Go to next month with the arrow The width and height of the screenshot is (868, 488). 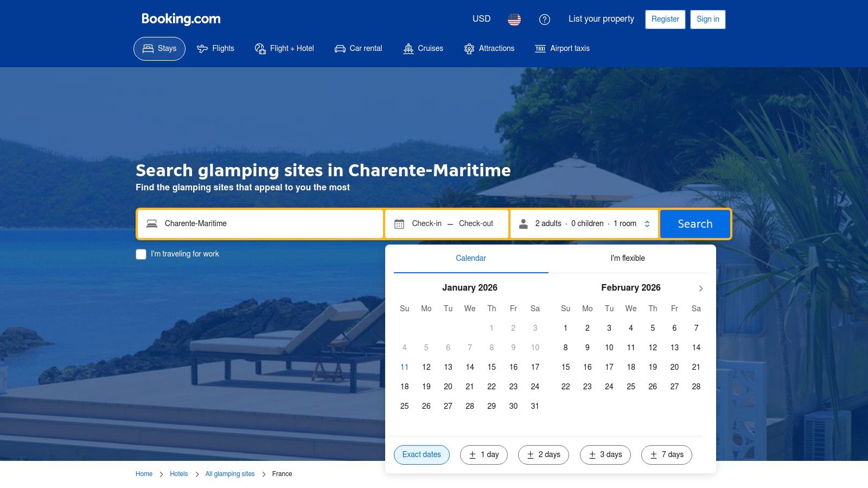pyautogui.click(x=701, y=288)
